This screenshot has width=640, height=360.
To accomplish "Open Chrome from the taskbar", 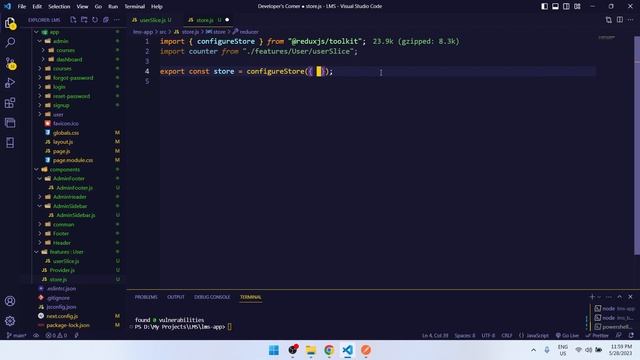I will [329, 350].
